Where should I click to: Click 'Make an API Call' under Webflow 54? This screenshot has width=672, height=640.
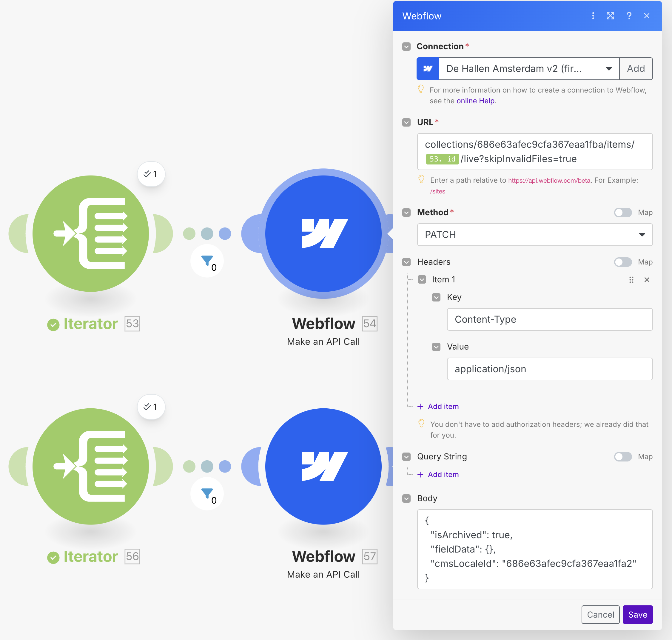[x=323, y=341]
